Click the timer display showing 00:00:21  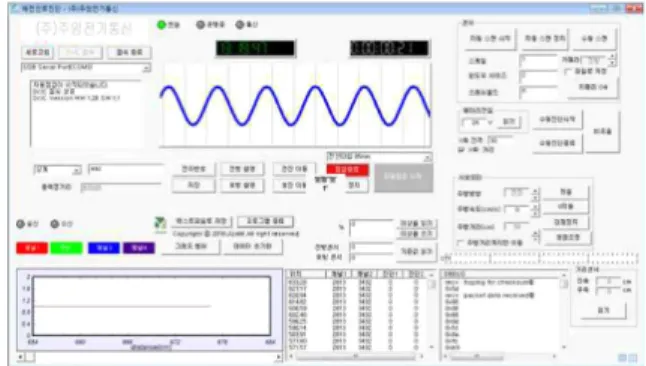(389, 48)
